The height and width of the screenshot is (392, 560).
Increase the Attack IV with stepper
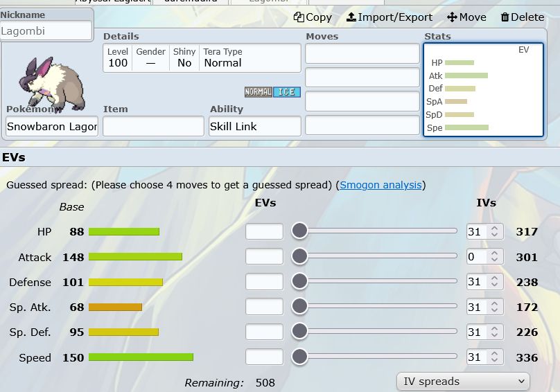[x=494, y=253]
